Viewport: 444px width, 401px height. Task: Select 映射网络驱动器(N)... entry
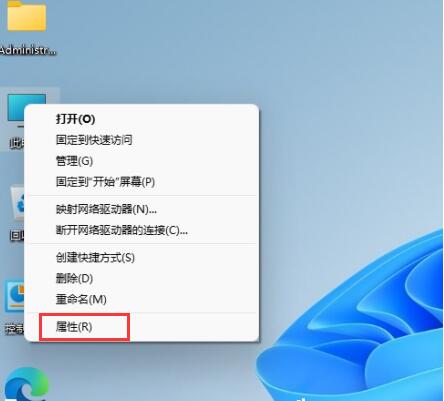click(x=106, y=209)
